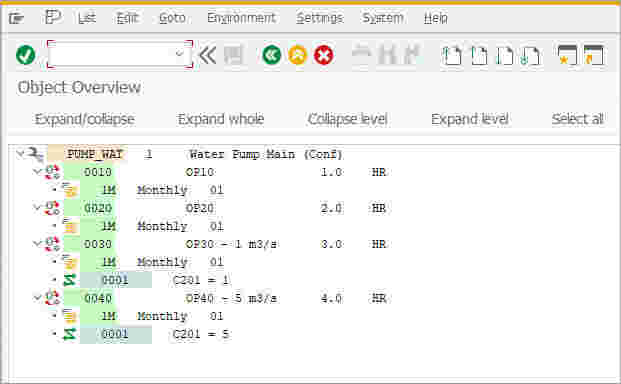Viewport: 621px width, 384px height.
Task: Select operation number 0020
Action: point(98,208)
